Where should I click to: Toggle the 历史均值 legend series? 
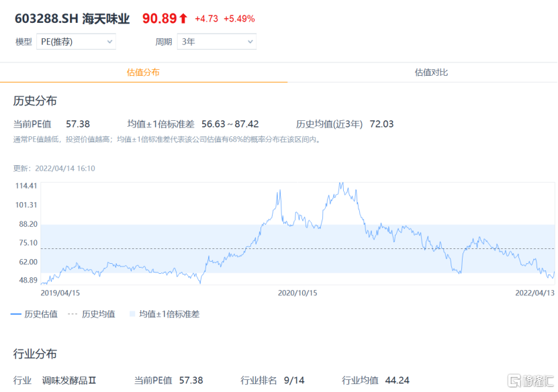tap(91, 314)
